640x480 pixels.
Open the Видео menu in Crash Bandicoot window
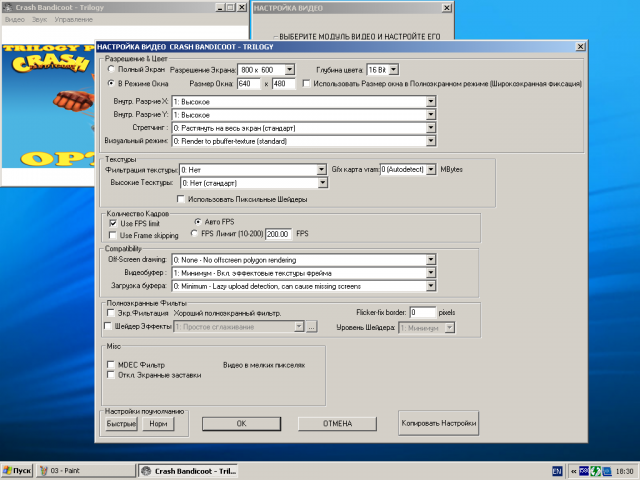[x=15, y=19]
